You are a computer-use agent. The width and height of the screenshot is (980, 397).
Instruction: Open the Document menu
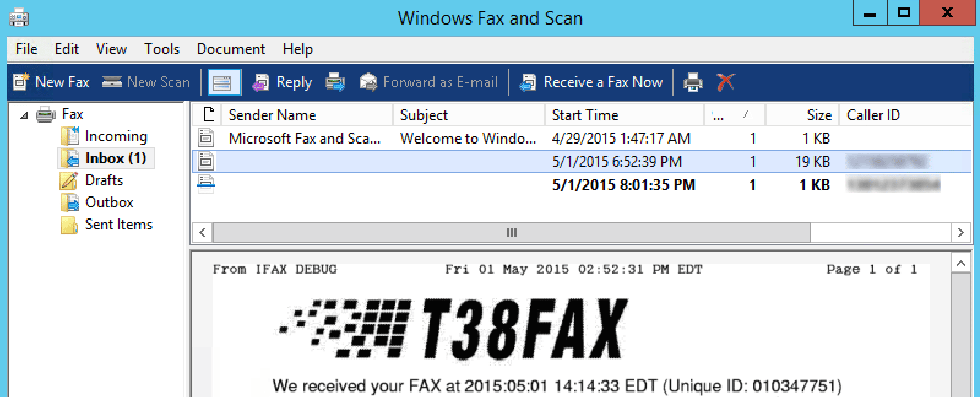click(x=231, y=49)
